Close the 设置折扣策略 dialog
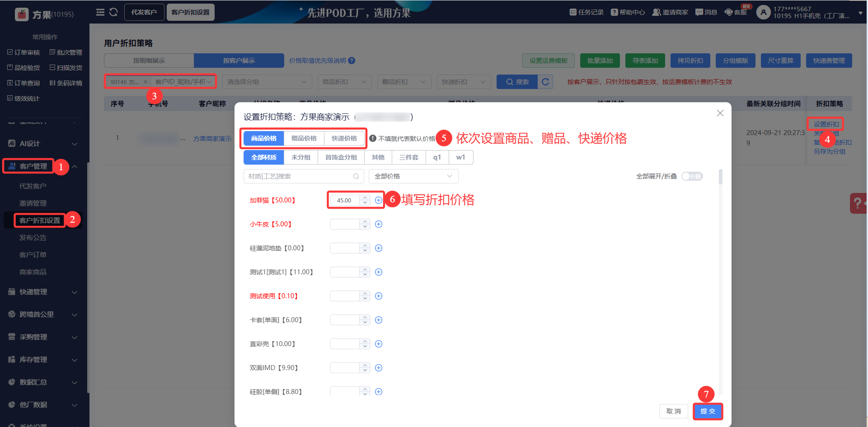This screenshot has width=868, height=427. (x=720, y=113)
